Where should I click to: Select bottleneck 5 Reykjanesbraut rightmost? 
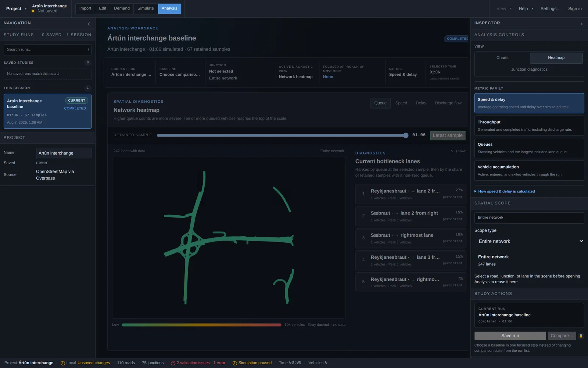411,282
